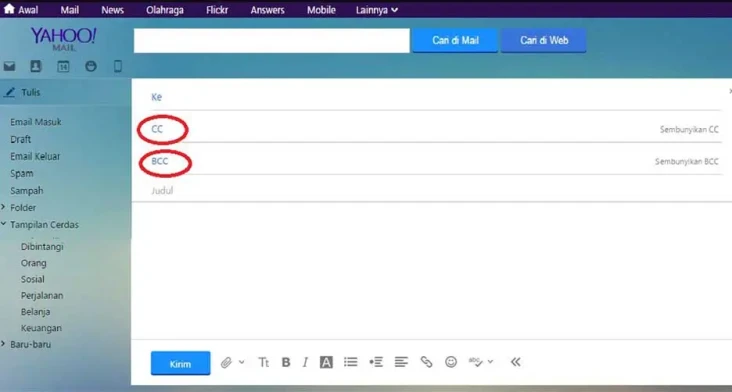
Task: Click Sembunyikan BCC link
Action: 687,162
